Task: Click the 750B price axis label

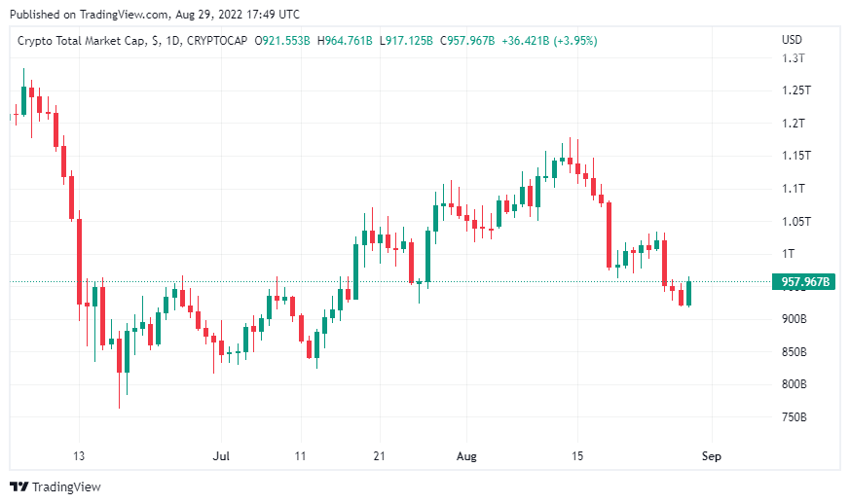Action: coord(795,417)
